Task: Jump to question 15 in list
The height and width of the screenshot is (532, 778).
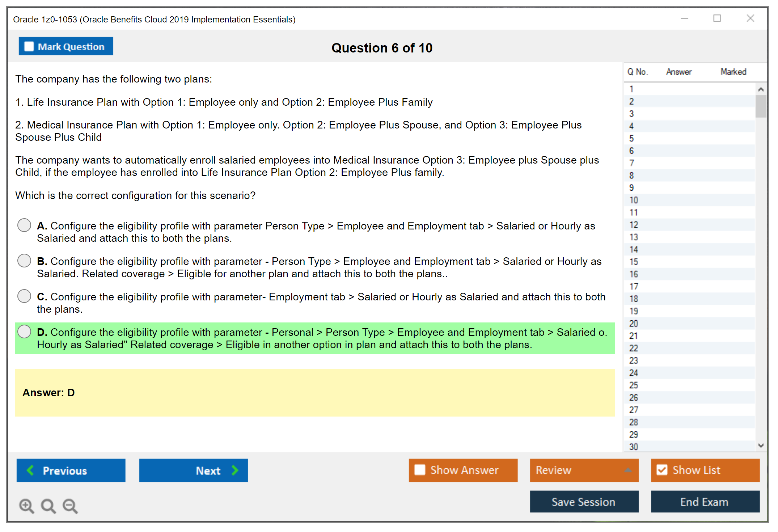Action: pos(634,262)
